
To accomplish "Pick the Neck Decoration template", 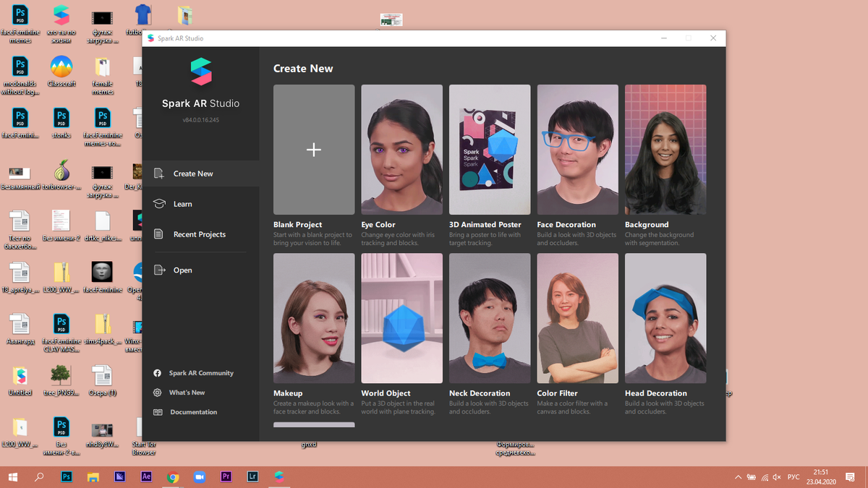I will pyautogui.click(x=490, y=318).
